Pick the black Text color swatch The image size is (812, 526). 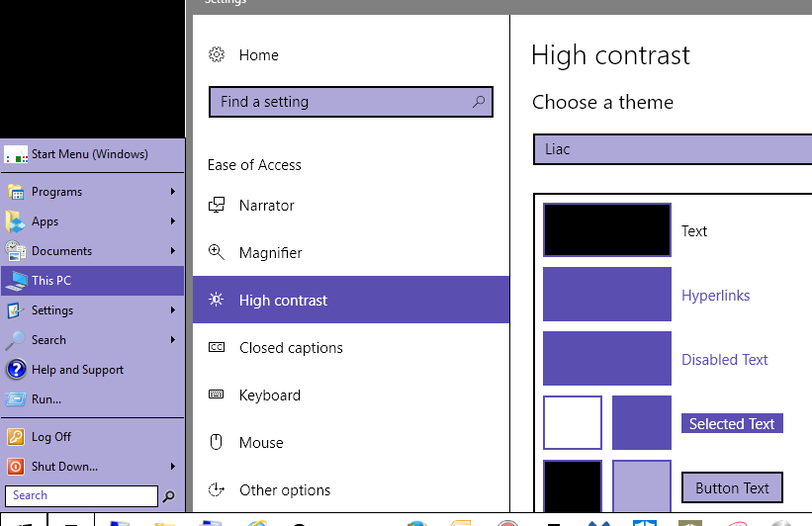607,229
